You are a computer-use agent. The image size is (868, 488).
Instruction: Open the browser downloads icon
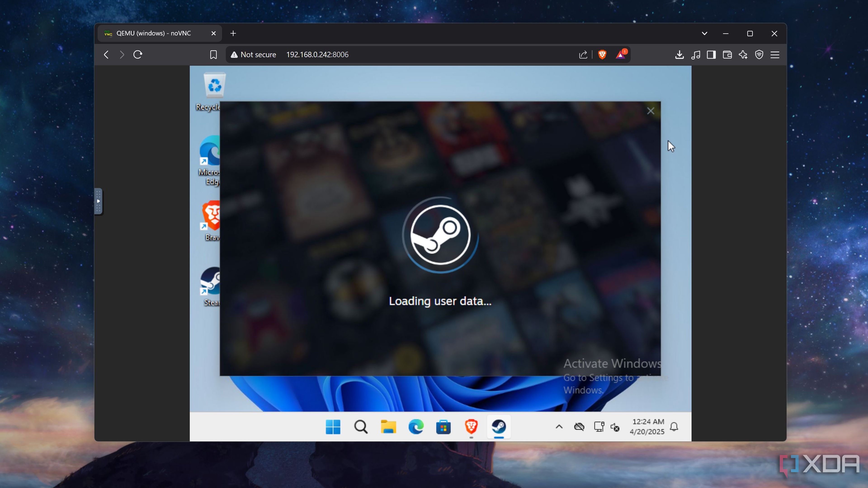click(x=679, y=54)
